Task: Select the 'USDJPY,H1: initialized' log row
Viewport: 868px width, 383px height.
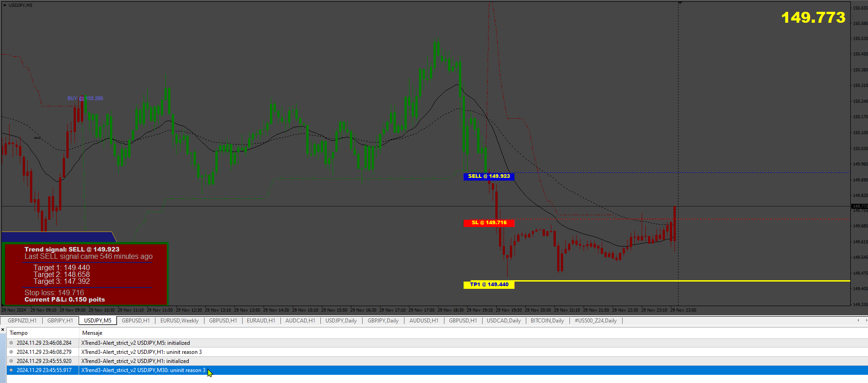Action: click(437, 361)
